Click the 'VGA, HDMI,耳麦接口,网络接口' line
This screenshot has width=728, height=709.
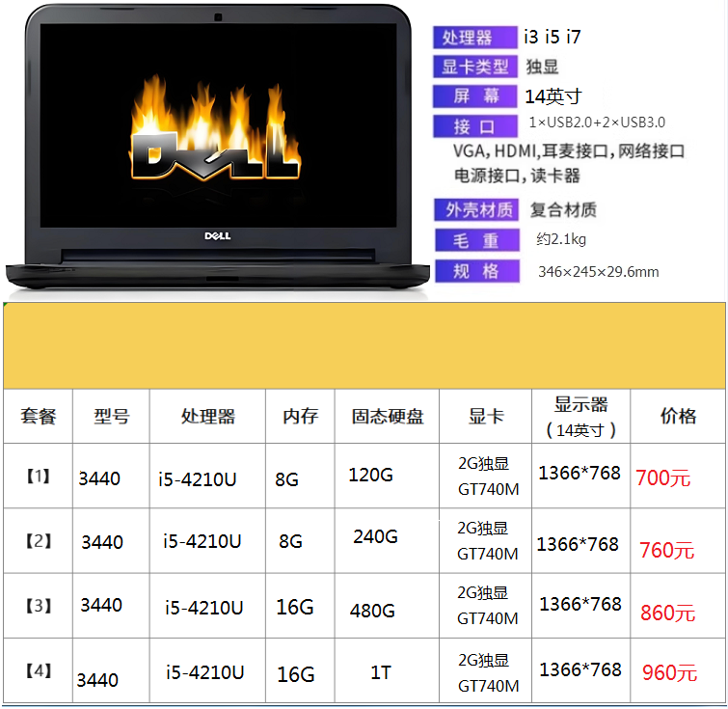click(x=569, y=151)
